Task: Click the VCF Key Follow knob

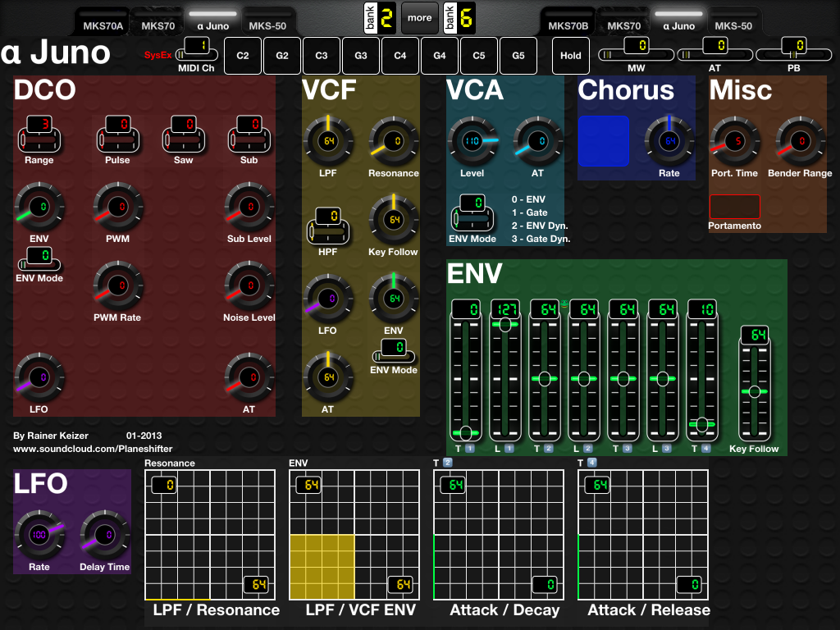Action: (394, 220)
